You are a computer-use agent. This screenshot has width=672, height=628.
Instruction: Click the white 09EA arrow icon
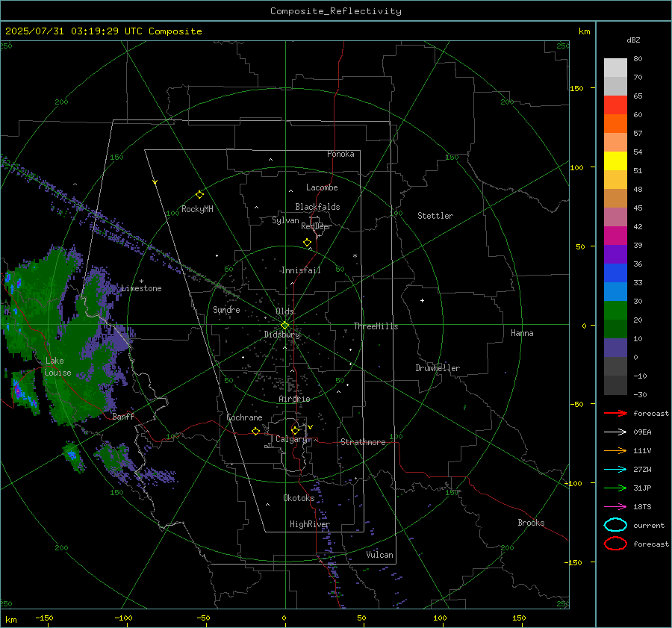615,432
